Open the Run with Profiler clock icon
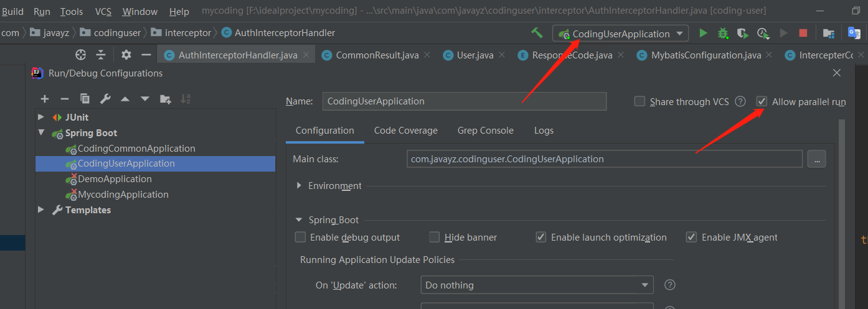Viewport: 868px width, 309px height. [x=763, y=33]
